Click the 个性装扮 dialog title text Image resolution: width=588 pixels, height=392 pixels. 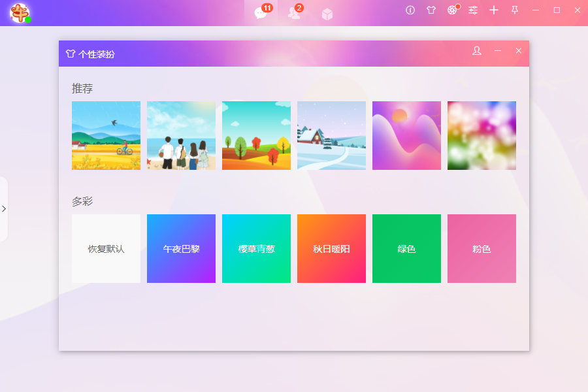point(97,54)
